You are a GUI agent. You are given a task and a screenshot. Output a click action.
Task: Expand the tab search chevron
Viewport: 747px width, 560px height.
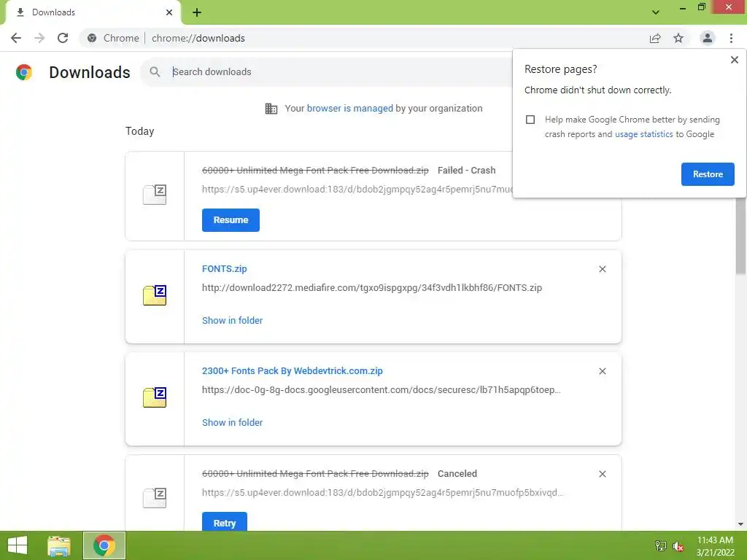pyautogui.click(x=656, y=12)
